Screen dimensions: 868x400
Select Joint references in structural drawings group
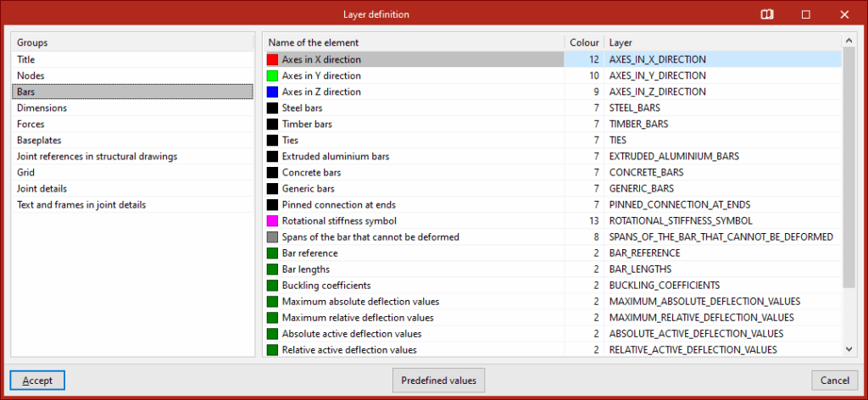(x=132, y=157)
